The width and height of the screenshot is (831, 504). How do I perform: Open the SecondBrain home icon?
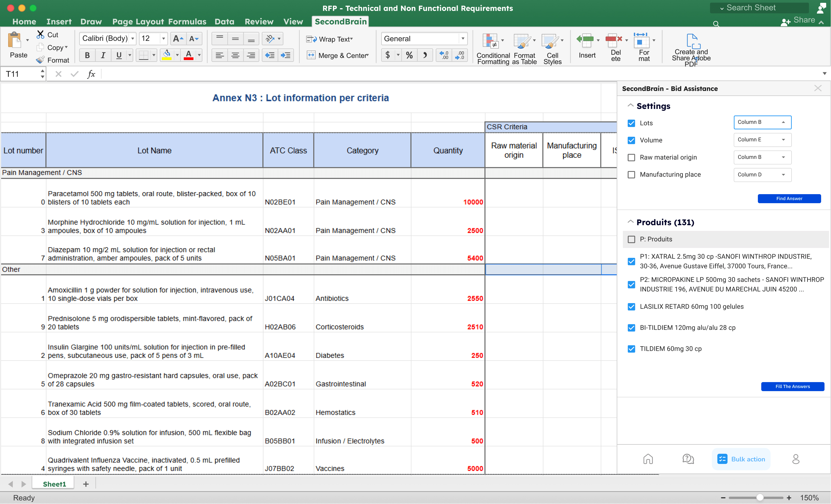coord(648,459)
